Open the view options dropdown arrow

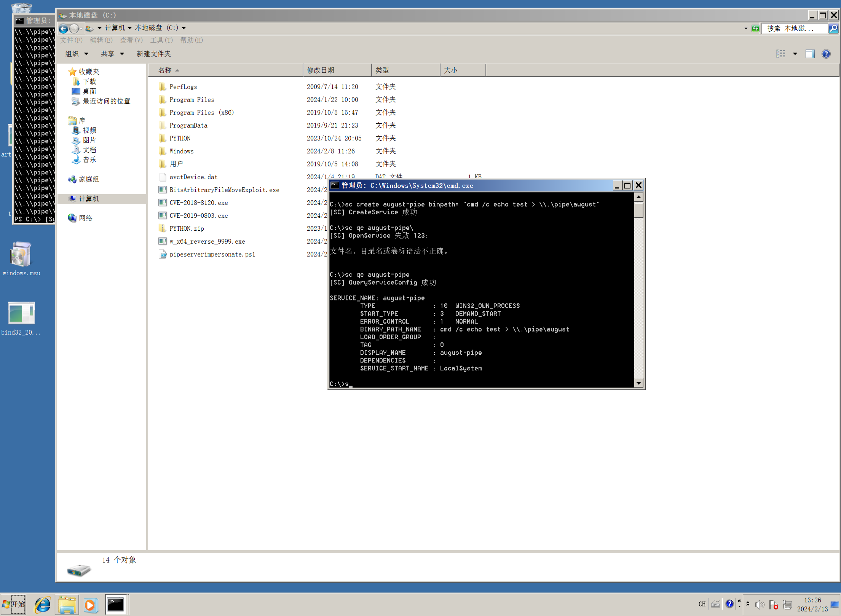pyautogui.click(x=795, y=54)
